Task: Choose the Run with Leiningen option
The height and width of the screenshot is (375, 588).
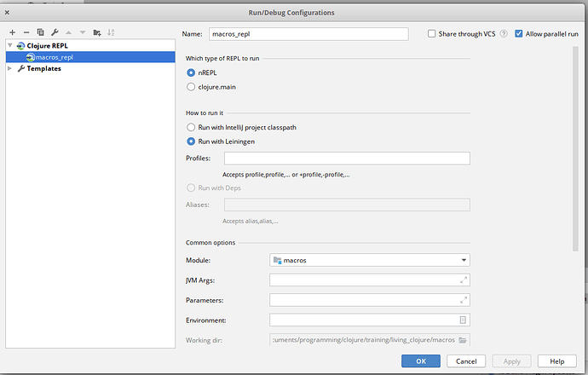Action: (191, 141)
